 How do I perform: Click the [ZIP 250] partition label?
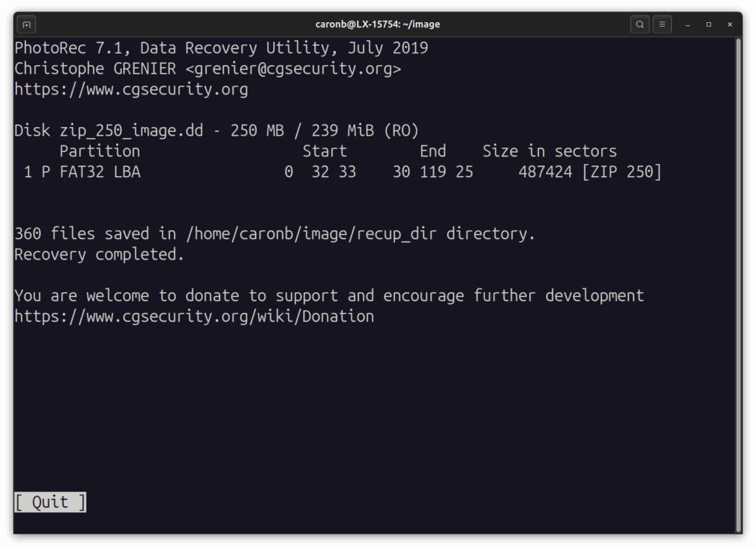tap(622, 172)
